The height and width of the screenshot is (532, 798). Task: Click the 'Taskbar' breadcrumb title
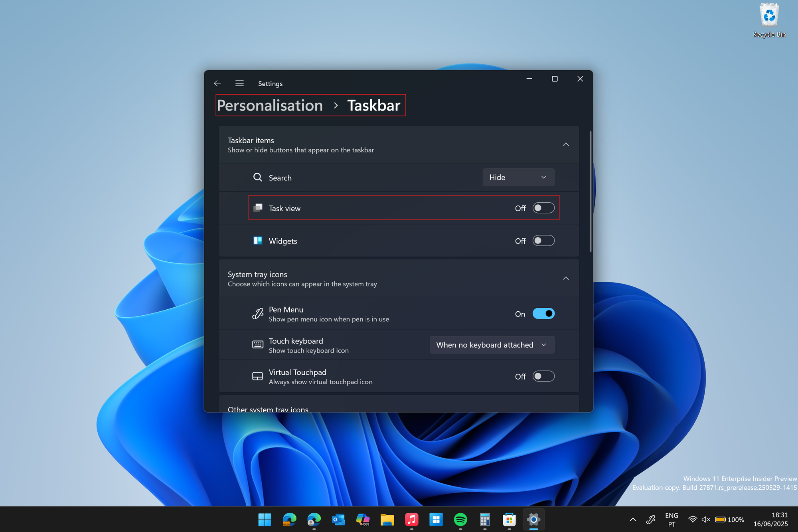(373, 106)
